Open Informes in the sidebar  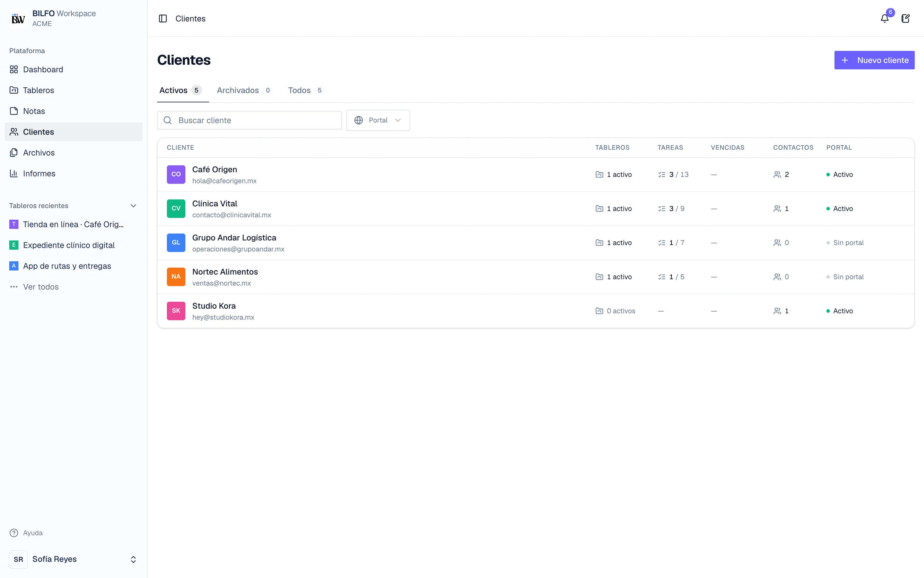[74, 174]
